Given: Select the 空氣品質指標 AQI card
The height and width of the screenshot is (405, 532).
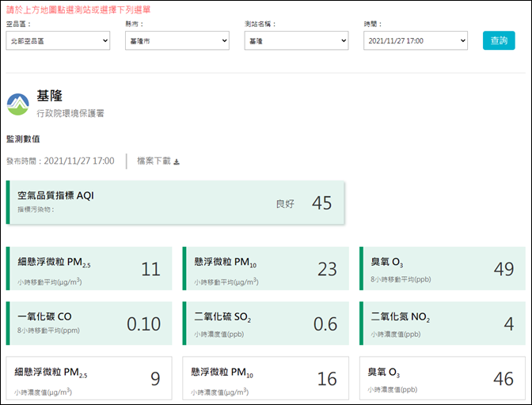Looking at the screenshot, I should tap(175, 202).
